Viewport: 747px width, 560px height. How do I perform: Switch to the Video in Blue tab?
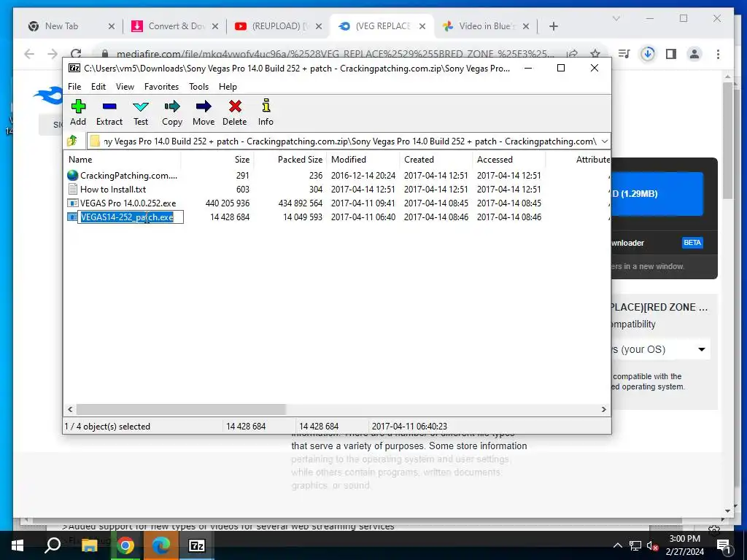pos(486,26)
